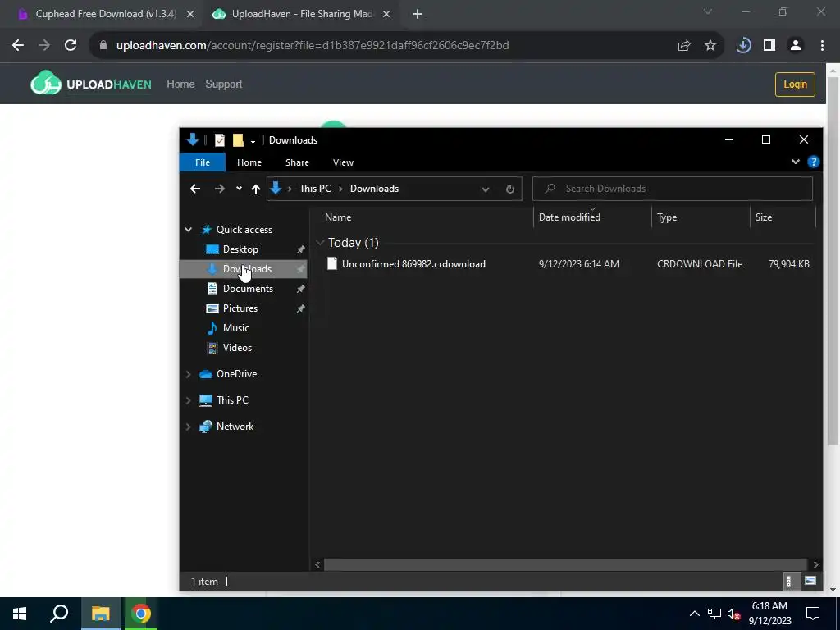Close the UploadHaven tab

tap(386, 15)
